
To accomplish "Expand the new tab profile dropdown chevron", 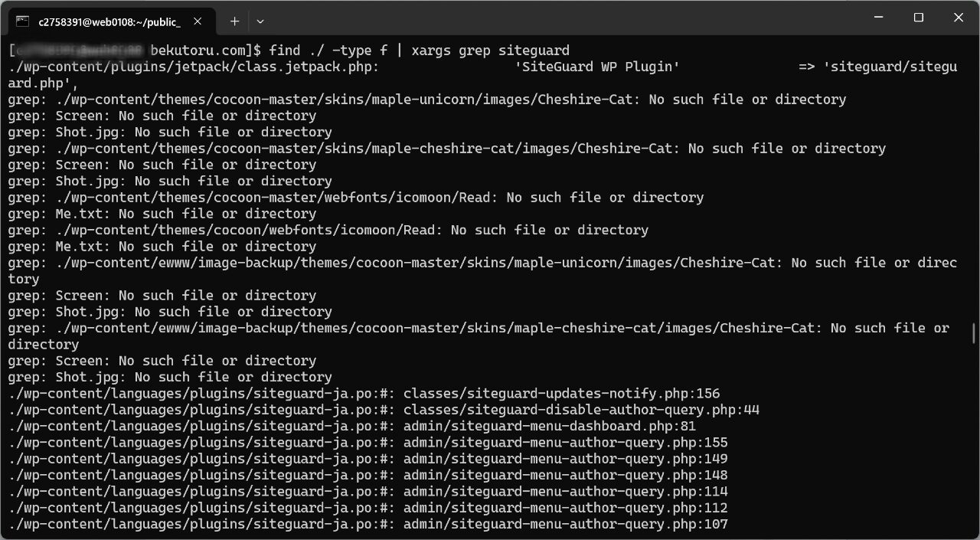I will [260, 21].
